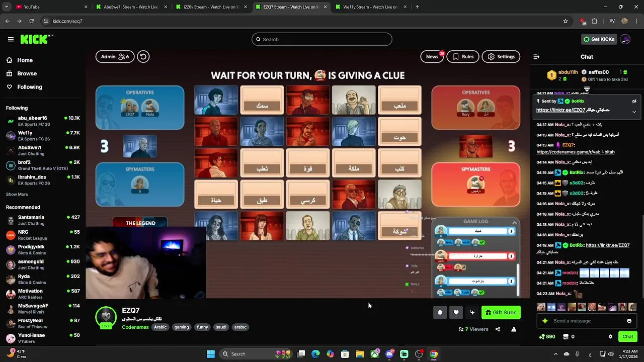Open the user profile avatar menu
Screen dimensions: 644x362
[625, 39]
